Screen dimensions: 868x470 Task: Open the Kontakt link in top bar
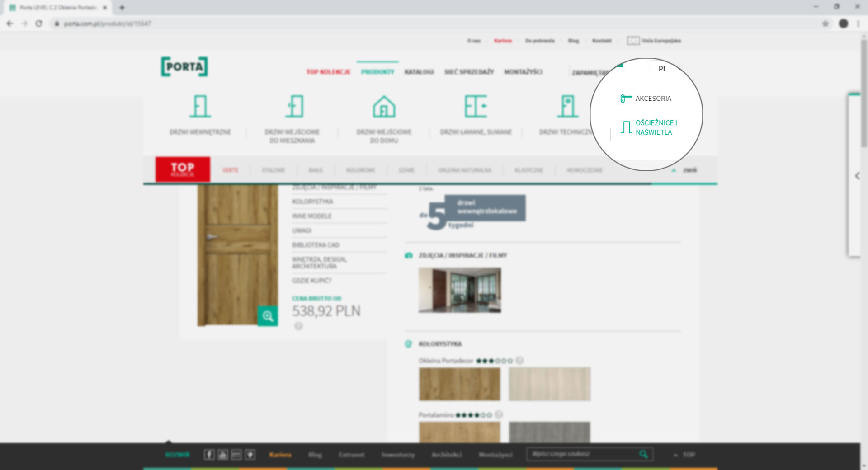602,41
